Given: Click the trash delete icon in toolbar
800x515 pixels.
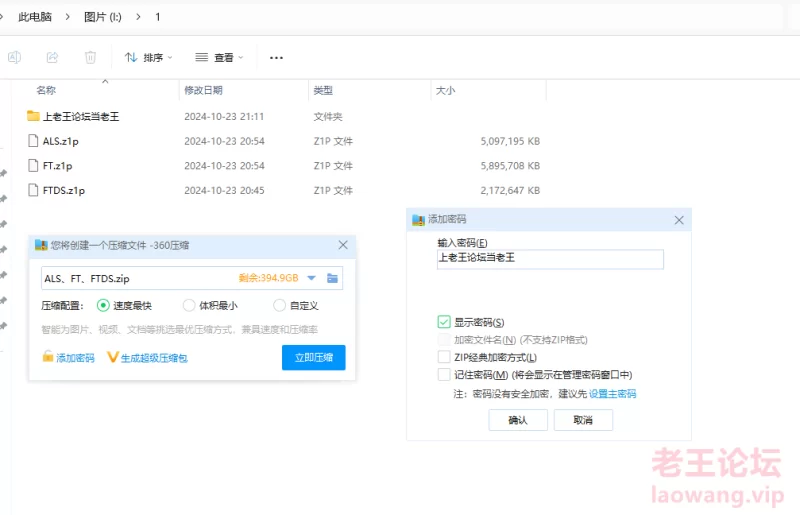Looking at the screenshot, I should (x=90, y=58).
